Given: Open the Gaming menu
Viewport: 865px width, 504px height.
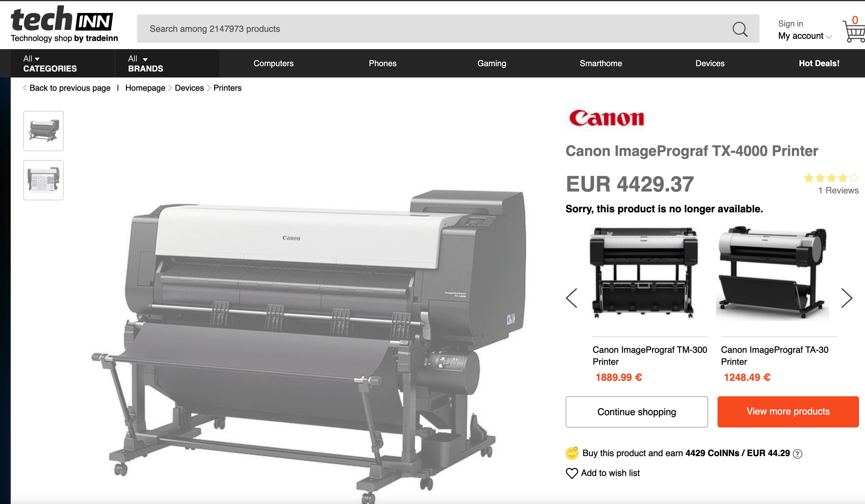Looking at the screenshot, I should pos(491,63).
